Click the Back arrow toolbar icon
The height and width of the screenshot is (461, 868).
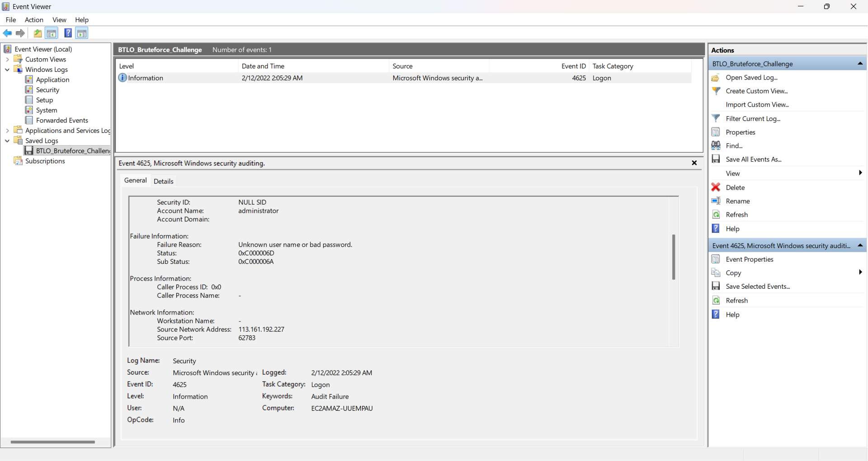(7, 33)
